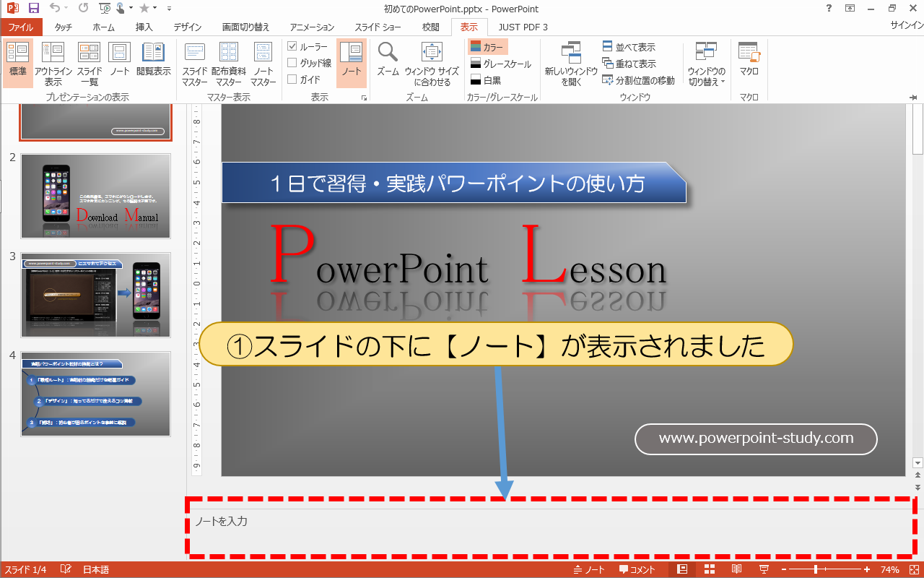Open Outline view (アウトライン表示)
The width and height of the screenshot is (924, 578).
click(53, 63)
